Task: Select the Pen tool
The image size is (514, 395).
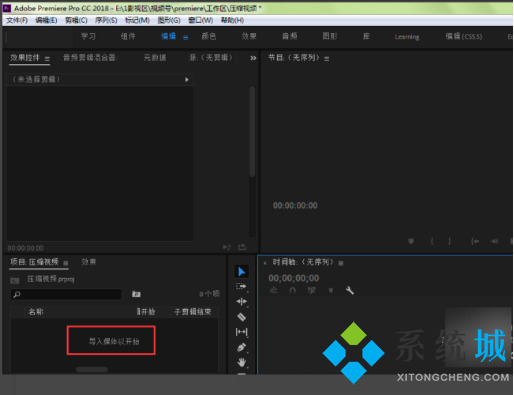Action: tap(241, 347)
